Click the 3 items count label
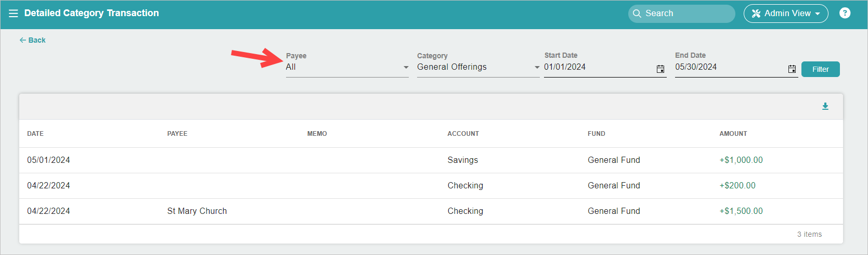Image resolution: width=868 pixels, height=255 pixels. (809, 235)
